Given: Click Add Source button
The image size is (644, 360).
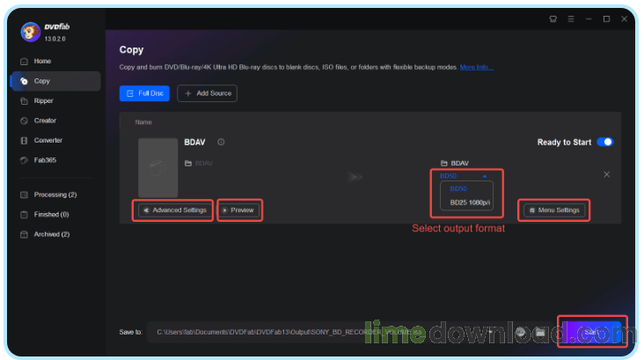Looking at the screenshot, I should [x=207, y=93].
